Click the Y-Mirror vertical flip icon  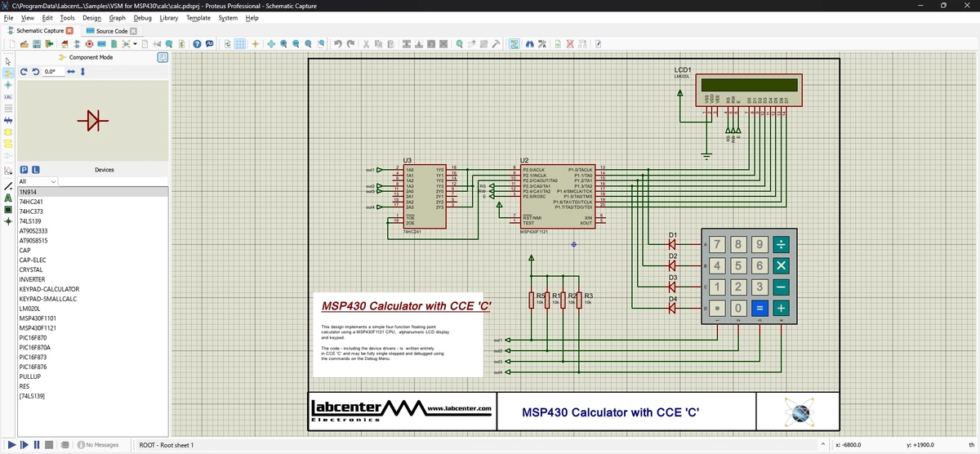82,72
